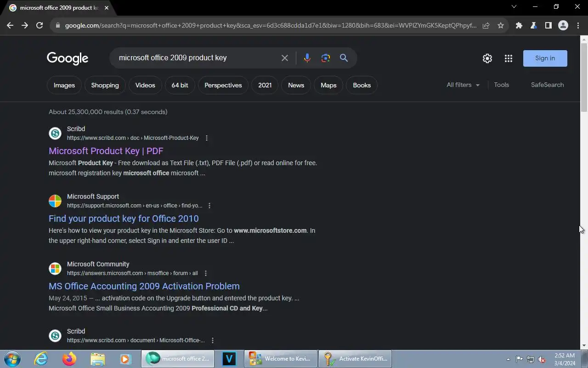Click Show desktop button at taskbar end
Image resolution: width=588 pixels, height=368 pixels.
point(584,359)
